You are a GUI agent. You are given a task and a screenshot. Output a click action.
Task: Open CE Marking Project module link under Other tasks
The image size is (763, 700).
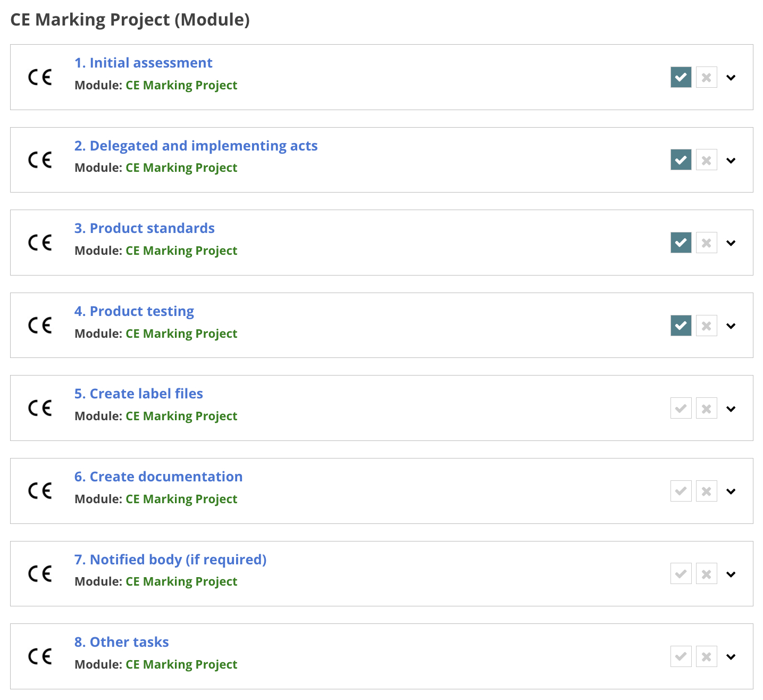[181, 664]
